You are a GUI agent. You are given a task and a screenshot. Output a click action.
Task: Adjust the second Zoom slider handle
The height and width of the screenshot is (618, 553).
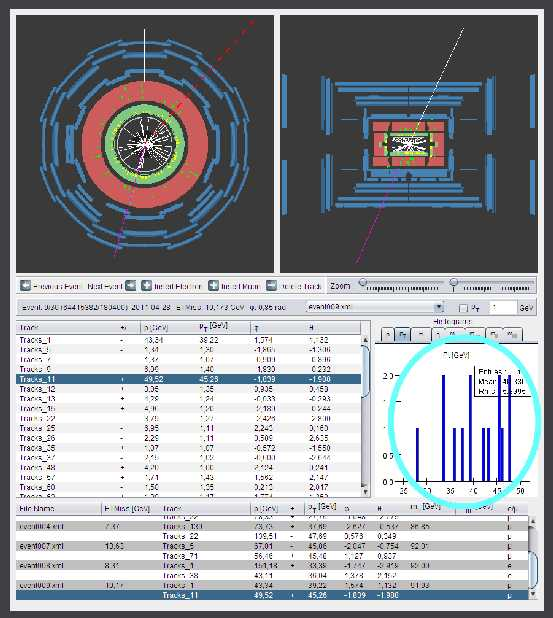tap(454, 282)
